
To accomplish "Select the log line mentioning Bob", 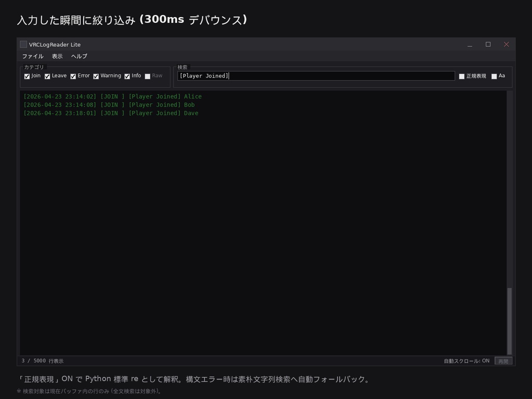I will [x=109, y=104].
